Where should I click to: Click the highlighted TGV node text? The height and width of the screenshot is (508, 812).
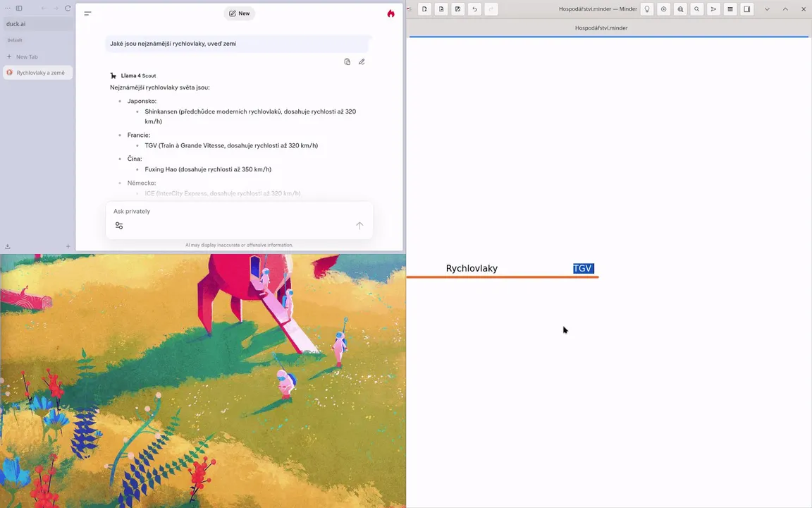(x=583, y=269)
